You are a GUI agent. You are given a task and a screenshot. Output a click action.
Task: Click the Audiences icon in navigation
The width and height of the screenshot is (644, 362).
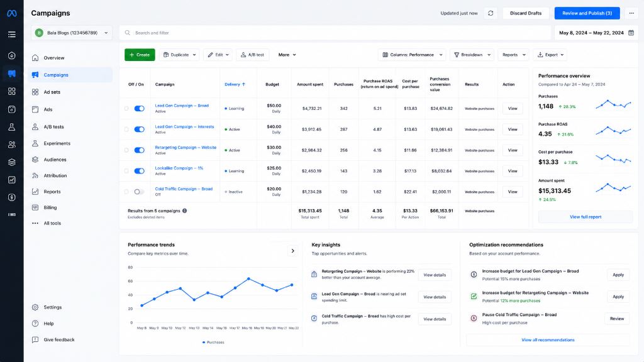tap(35, 159)
